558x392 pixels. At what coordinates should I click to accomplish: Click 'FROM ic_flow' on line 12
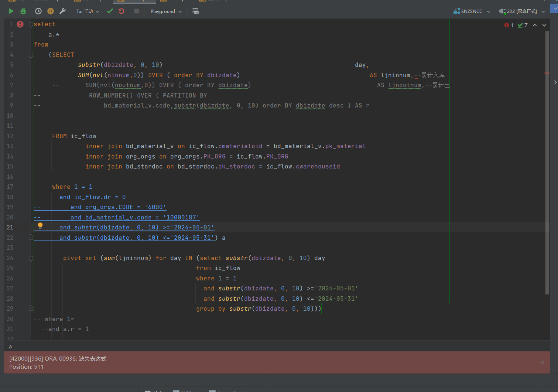tap(74, 136)
